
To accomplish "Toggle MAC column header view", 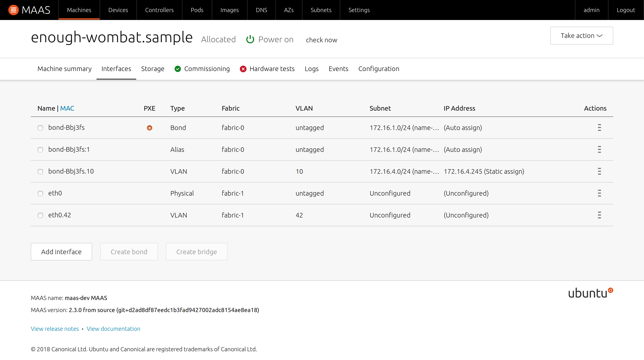I will tap(67, 108).
